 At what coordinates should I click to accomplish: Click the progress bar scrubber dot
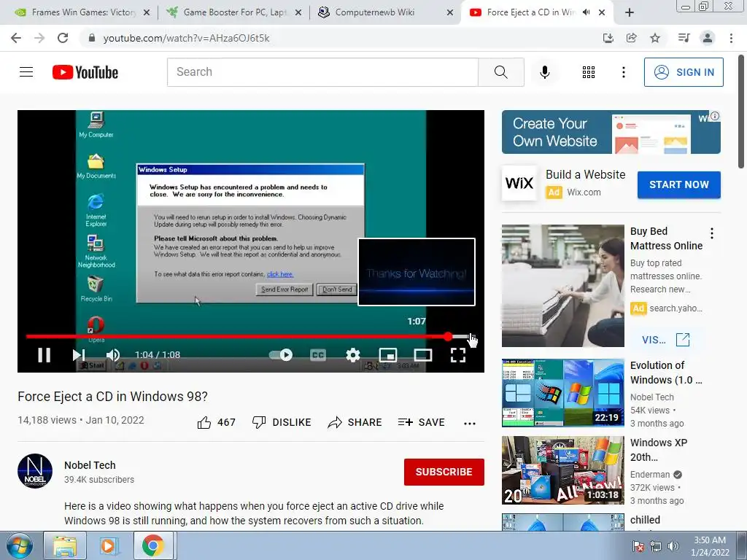pyautogui.click(x=448, y=337)
